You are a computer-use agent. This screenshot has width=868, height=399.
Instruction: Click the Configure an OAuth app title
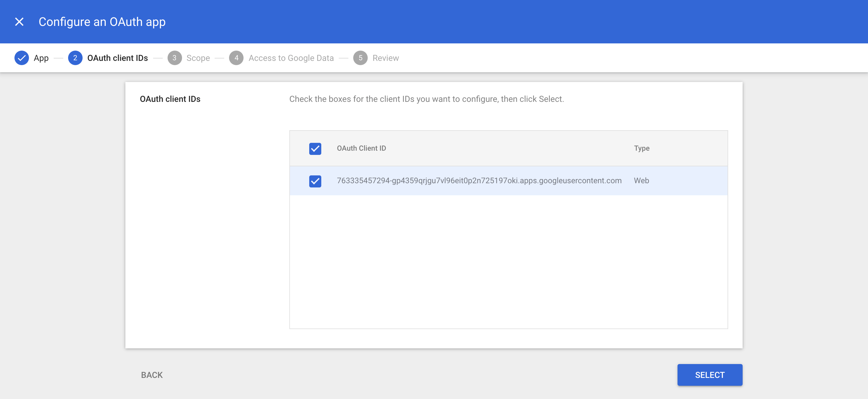coord(102,22)
